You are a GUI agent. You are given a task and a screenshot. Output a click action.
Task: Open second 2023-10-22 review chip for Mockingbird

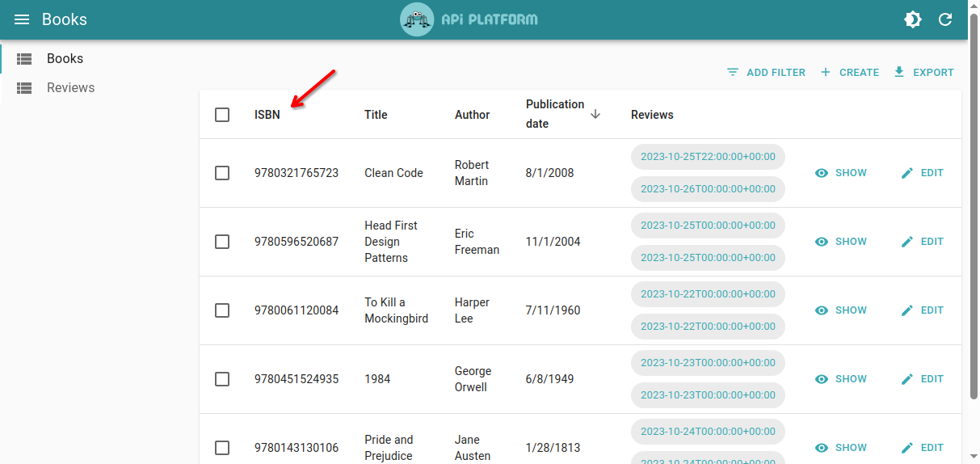(708, 327)
